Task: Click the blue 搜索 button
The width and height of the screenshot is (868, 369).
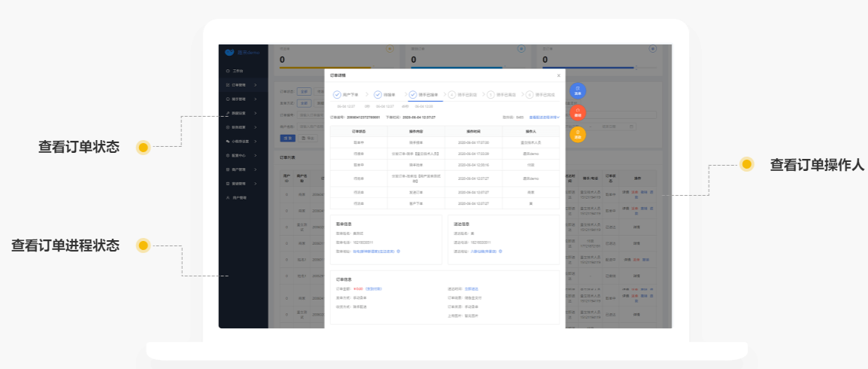Action: (288, 137)
